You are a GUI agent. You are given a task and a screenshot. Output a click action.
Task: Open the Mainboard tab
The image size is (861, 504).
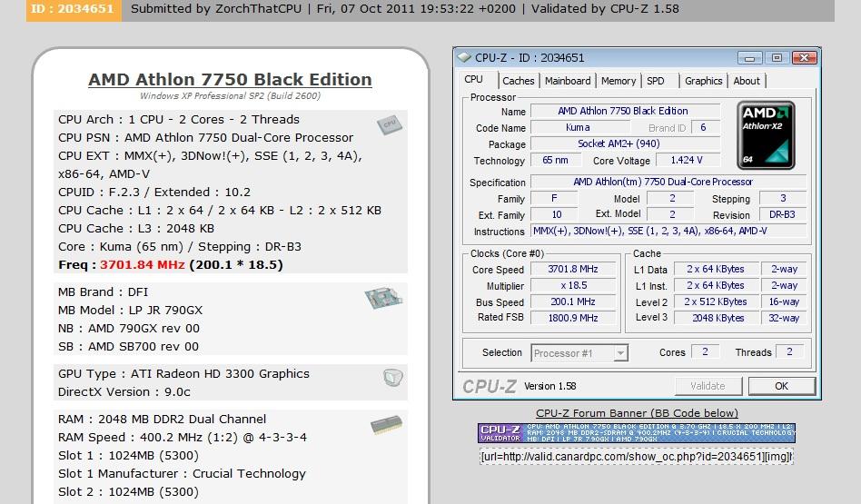pos(568,81)
